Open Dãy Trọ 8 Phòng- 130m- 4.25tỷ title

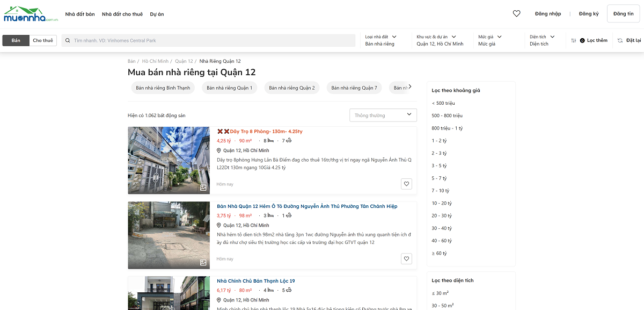(260, 132)
